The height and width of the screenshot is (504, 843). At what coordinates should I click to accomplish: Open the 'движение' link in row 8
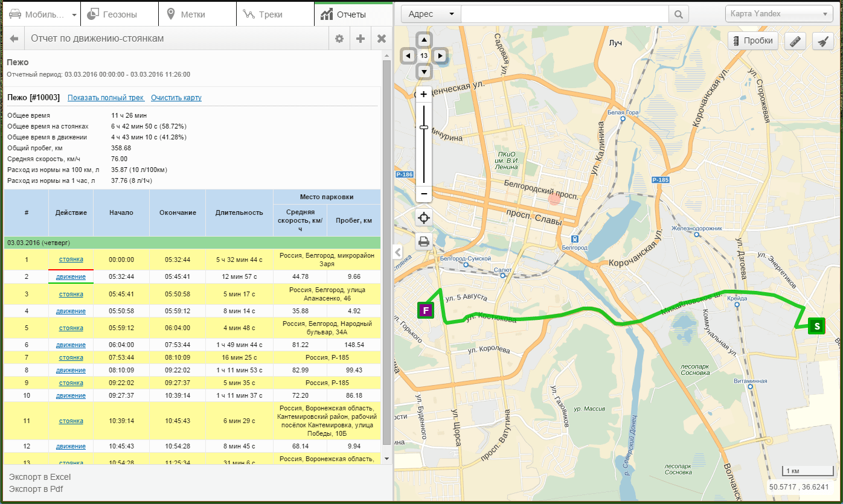click(x=71, y=370)
